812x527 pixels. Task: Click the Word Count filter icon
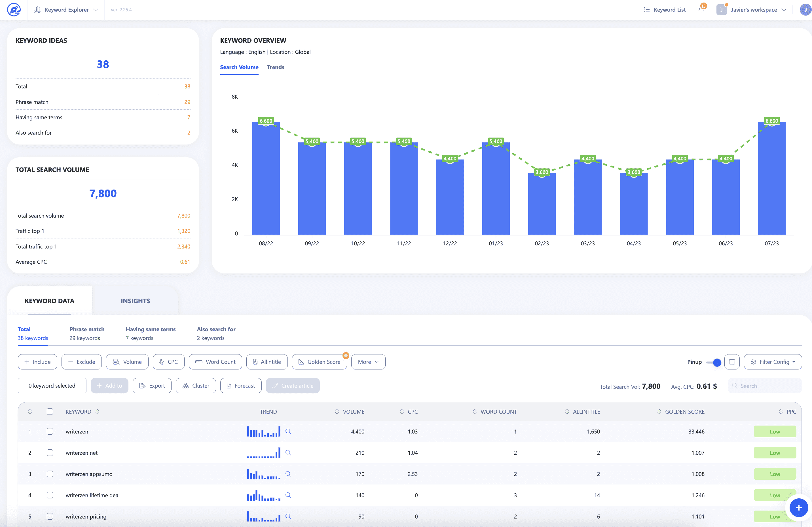click(215, 361)
